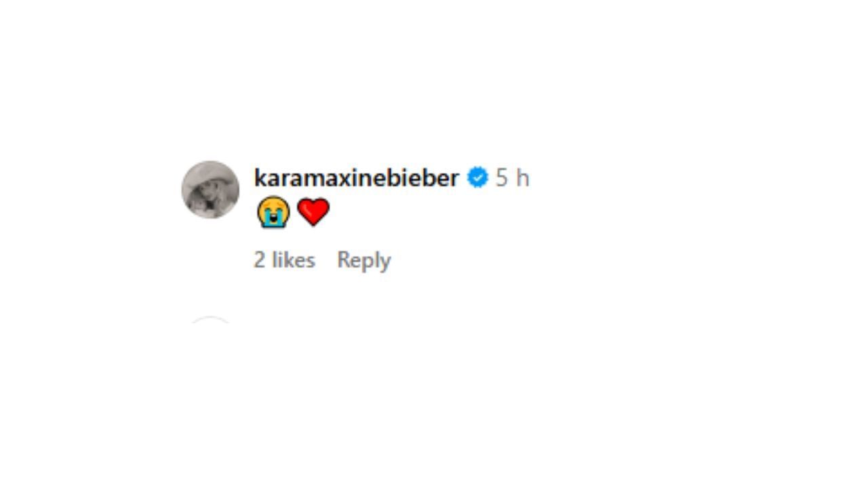Viewport: 868px width, 488px height.
Task: Click the red heart emoji
Action: click(313, 213)
